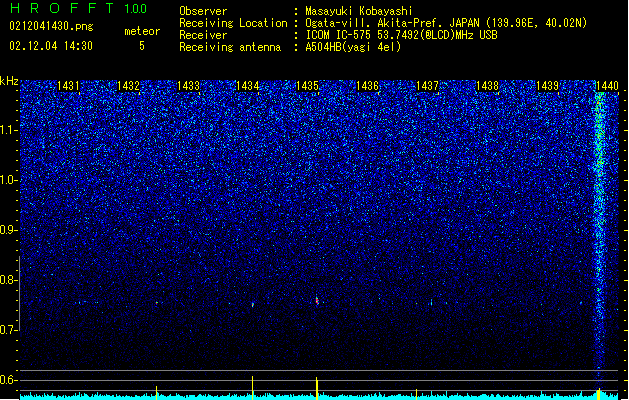Click the "Receiver" field label
This screenshot has height=400, width=629.
pos(203,35)
